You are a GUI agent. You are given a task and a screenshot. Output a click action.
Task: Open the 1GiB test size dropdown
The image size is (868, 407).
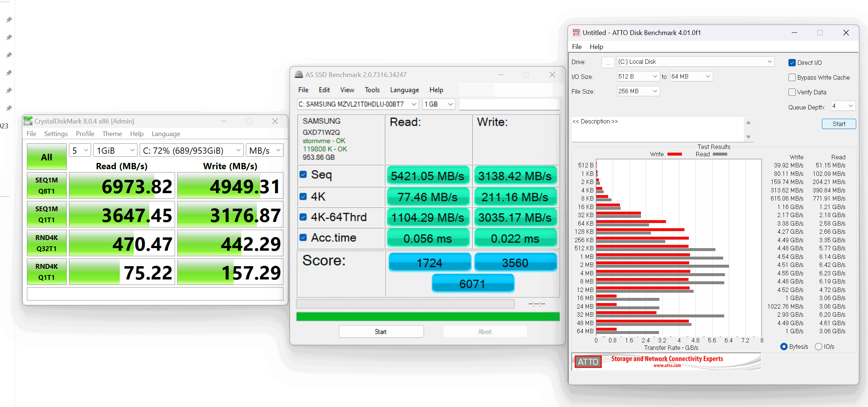(x=115, y=150)
